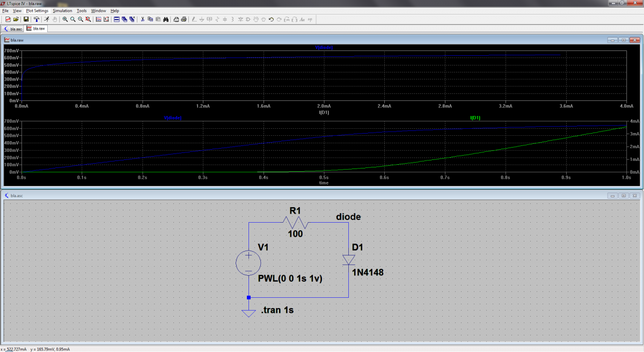
Task: Select the Place Inductor tool
Action: point(232,19)
